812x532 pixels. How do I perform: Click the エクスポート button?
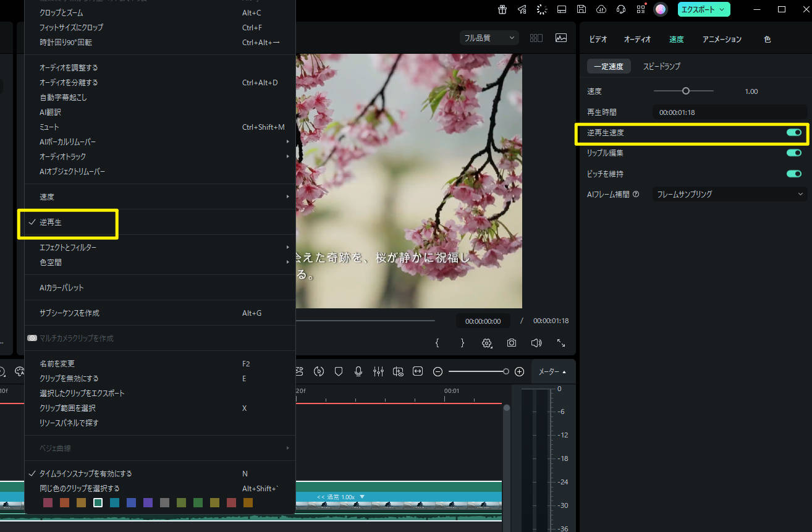click(x=703, y=9)
